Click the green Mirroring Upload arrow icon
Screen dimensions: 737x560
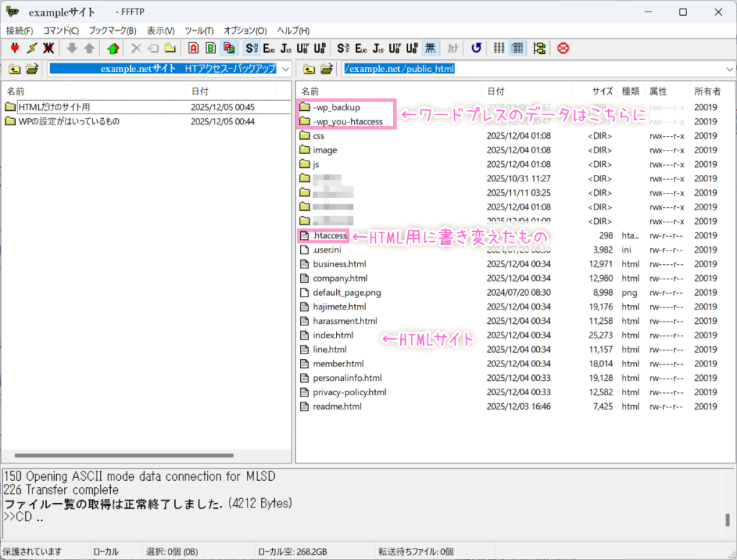tap(112, 48)
